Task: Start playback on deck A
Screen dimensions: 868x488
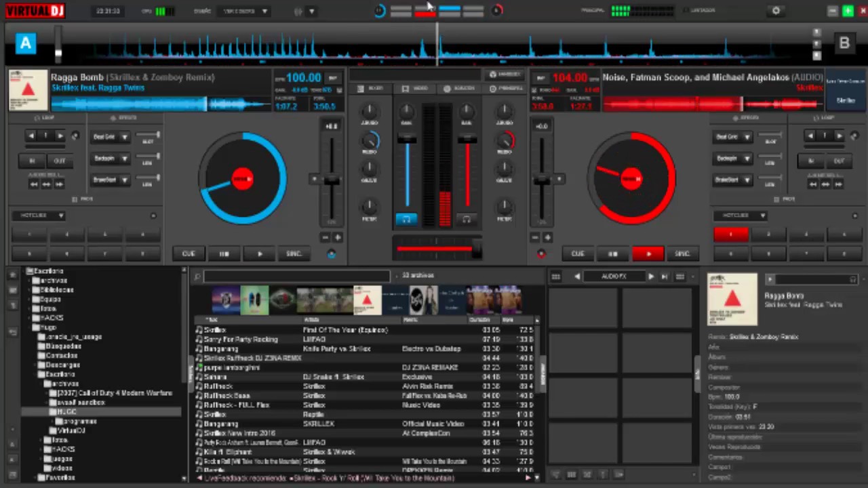Action: pos(260,253)
